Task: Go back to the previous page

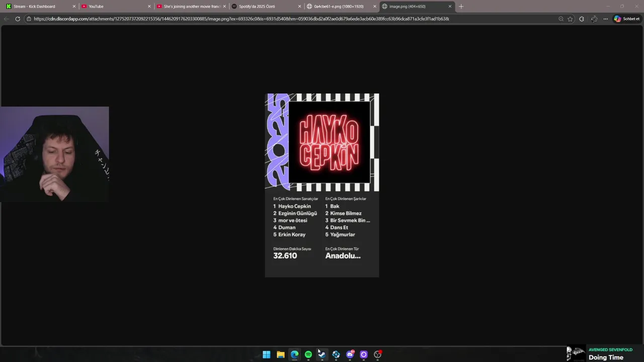Action: [6, 19]
